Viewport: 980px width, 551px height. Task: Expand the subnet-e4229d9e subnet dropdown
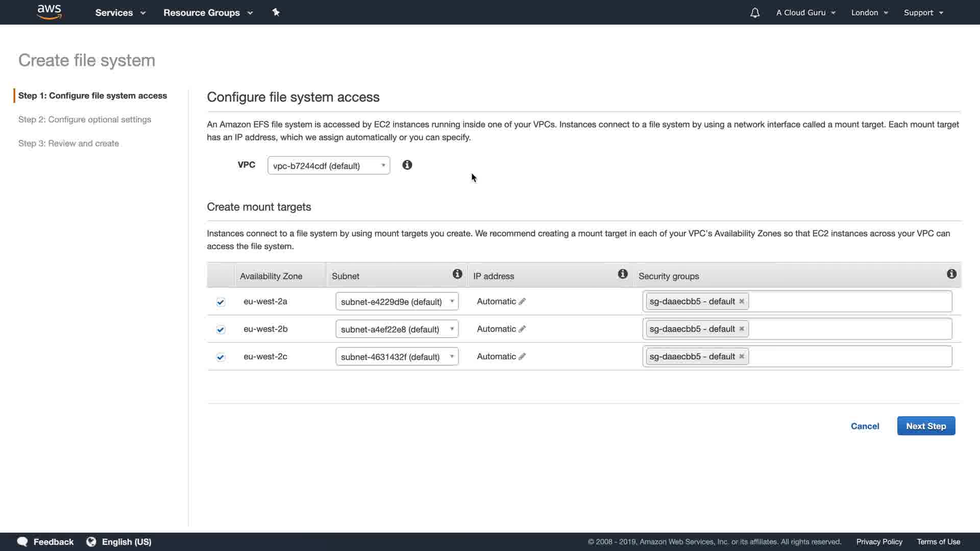(x=397, y=302)
